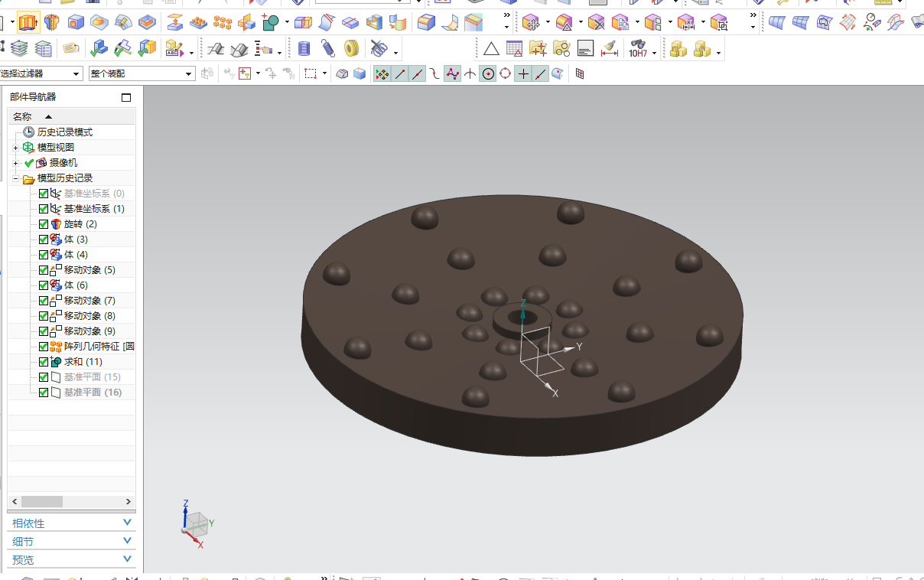The image size is (924, 580).
Task: Click the triangle datum symbol icon
Action: point(491,49)
